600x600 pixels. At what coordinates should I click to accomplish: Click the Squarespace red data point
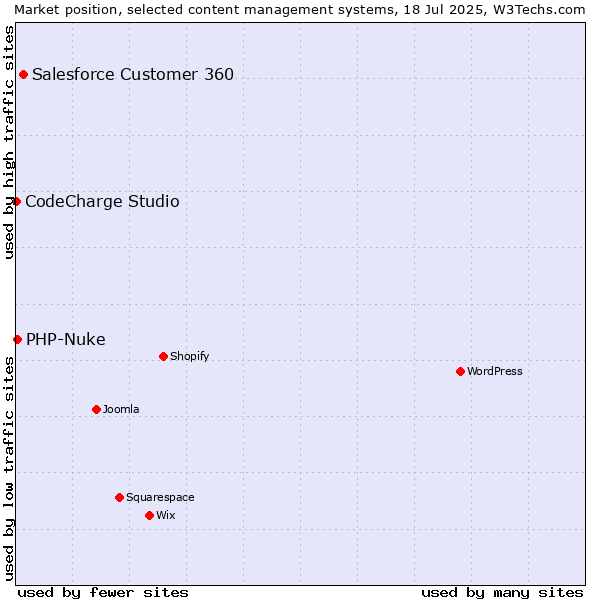[x=119, y=497]
